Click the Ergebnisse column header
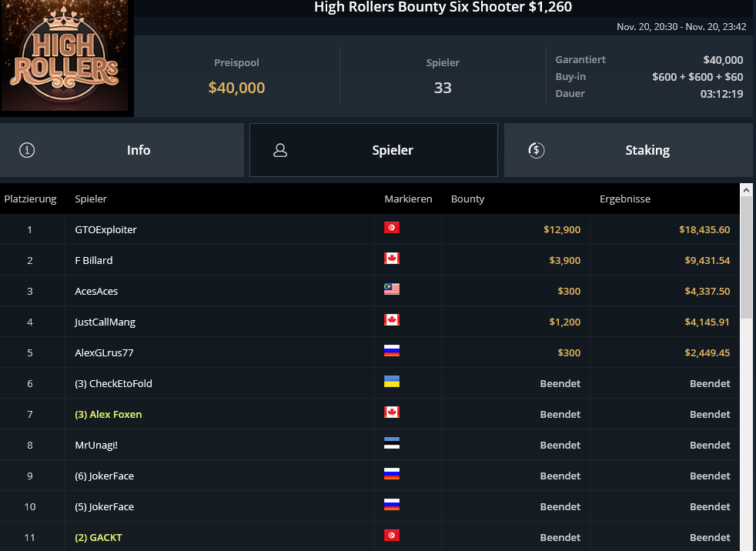The image size is (756, 551). [625, 199]
